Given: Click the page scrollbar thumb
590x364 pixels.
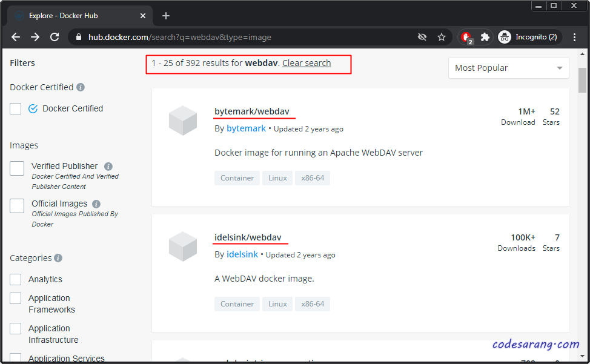Looking at the screenshot, I should coord(582,80).
